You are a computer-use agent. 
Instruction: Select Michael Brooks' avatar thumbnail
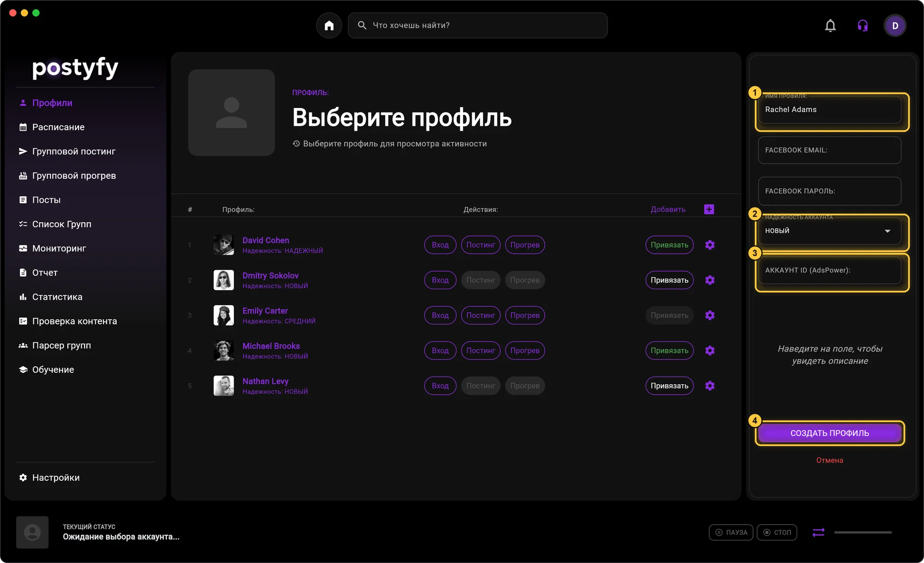point(224,351)
